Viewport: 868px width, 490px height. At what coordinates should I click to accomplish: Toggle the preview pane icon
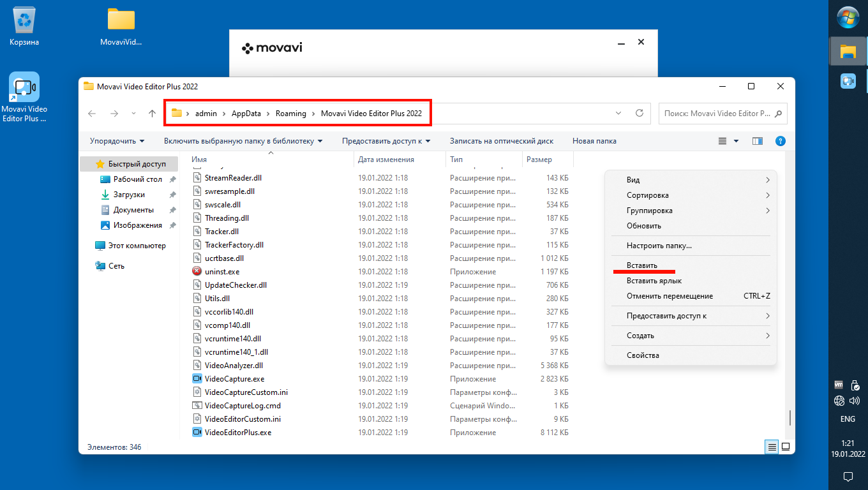(x=758, y=141)
